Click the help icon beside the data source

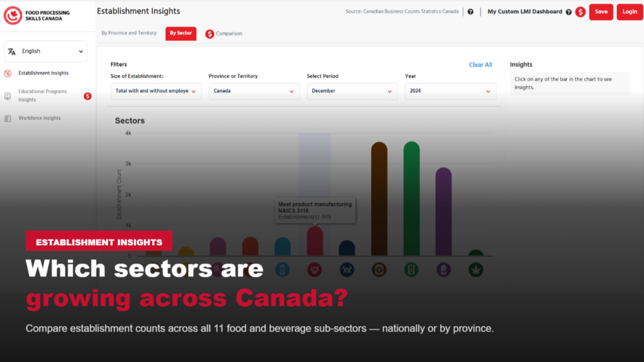470,12
